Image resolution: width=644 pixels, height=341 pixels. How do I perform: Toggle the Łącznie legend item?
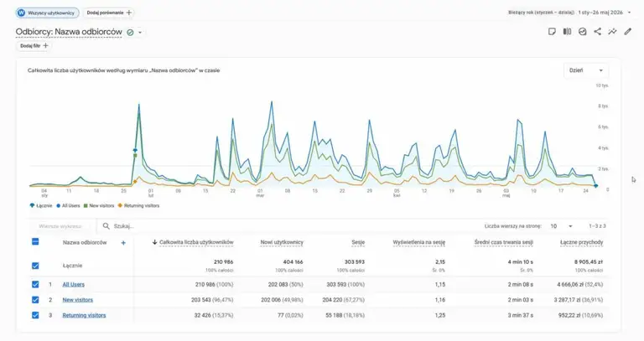(x=41, y=205)
